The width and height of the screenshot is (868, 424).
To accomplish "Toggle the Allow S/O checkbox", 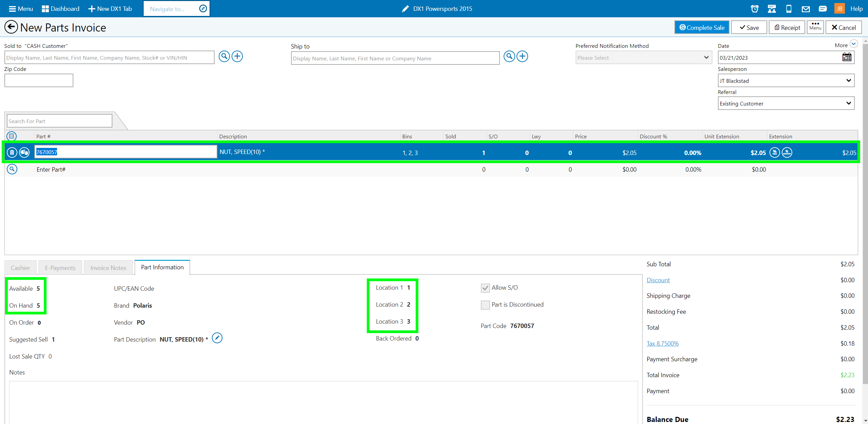I will [485, 288].
